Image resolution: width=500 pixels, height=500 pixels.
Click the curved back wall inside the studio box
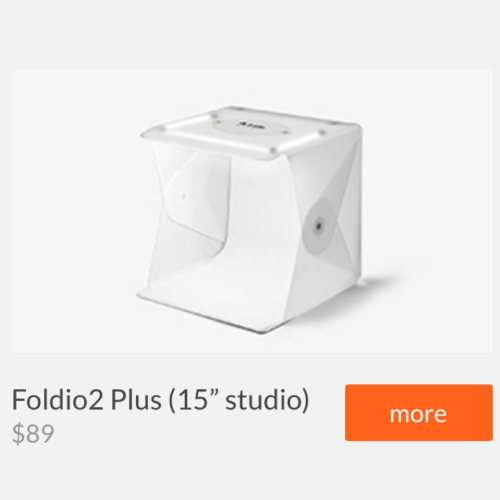(260, 213)
